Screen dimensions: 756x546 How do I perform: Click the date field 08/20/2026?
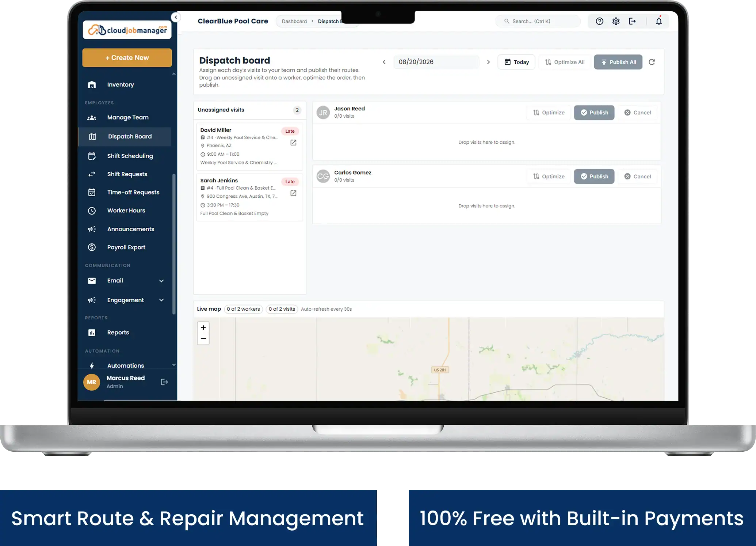click(436, 62)
